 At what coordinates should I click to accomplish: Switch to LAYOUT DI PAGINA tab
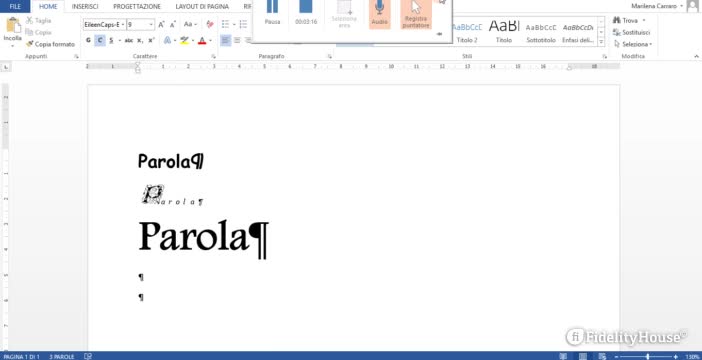(202, 6)
